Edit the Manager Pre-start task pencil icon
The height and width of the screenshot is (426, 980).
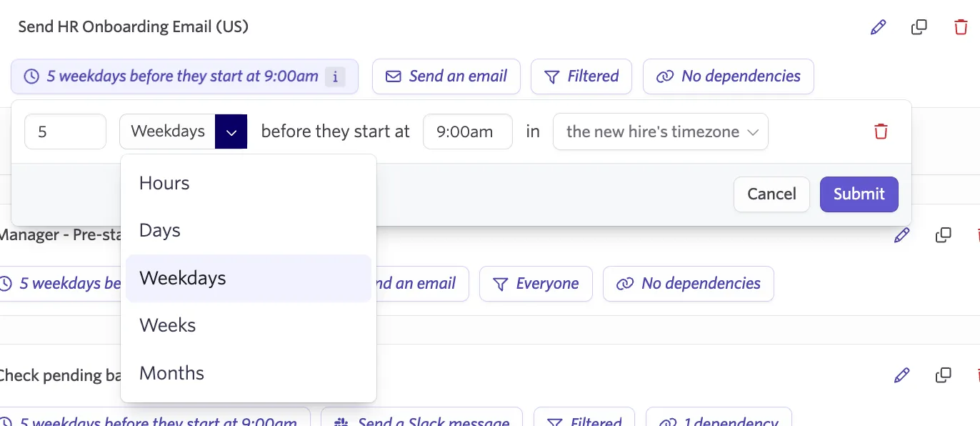click(902, 235)
